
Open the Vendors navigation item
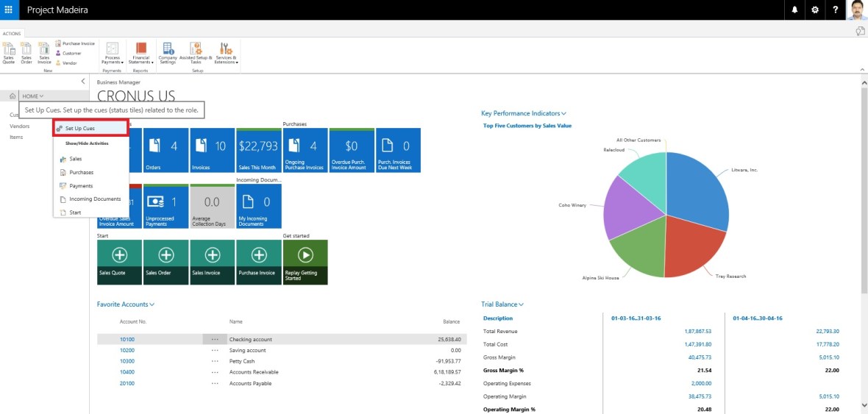(20, 126)
